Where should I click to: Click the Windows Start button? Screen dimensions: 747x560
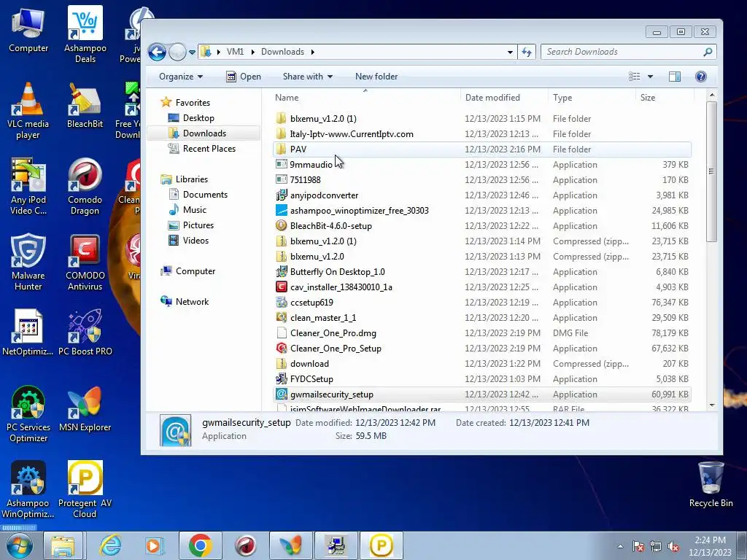[20, 545]
